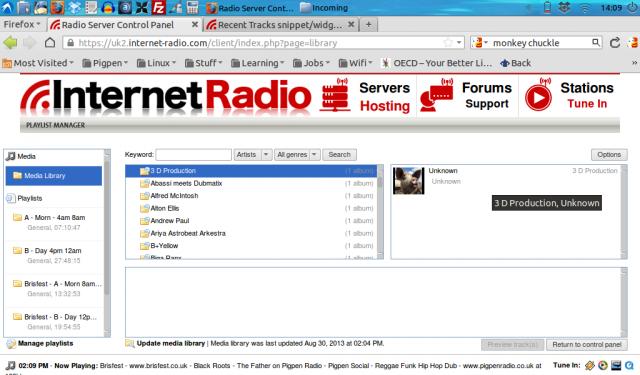Image resolution: width=640 pixels, height=375 pixels.
Task: Click the Wi-Fi signal tray icon
Action: coord(585,8)
